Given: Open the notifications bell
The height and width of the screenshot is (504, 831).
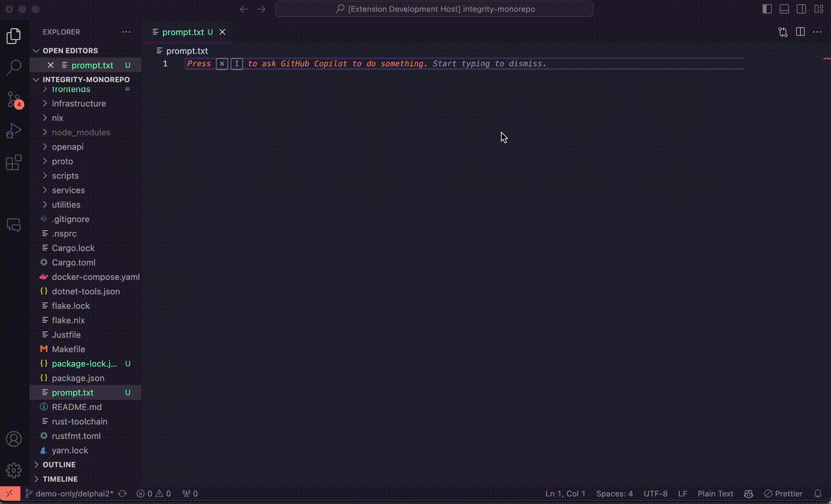Looking at the screenshot, I should 818,494.
